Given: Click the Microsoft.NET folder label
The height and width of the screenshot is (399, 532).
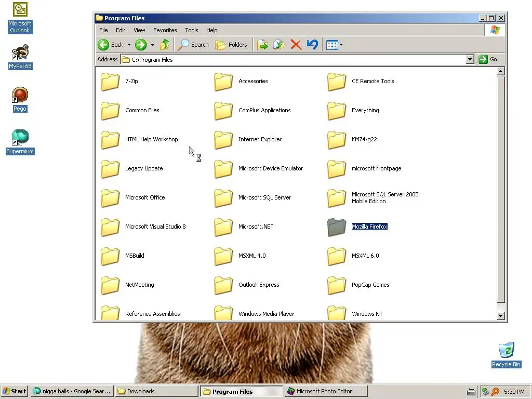Looking at the screenshot, I should tap(256, 227).
